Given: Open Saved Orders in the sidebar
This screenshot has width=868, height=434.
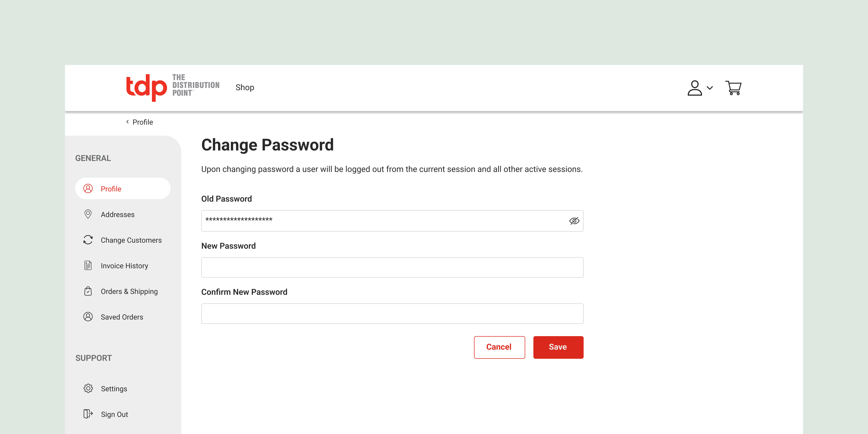Looking at the screenshot, I should [122, 317].
